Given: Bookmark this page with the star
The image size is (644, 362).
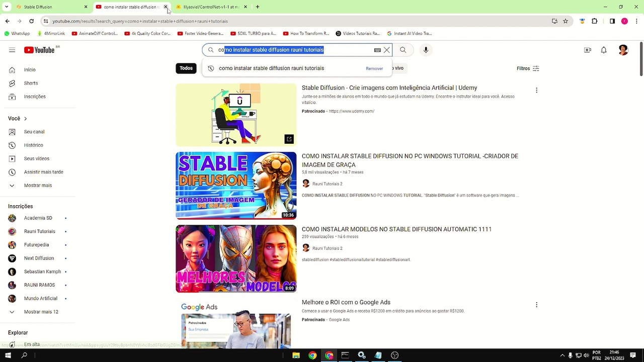Looking at the screenshot, I should click(x=566, y=21).
